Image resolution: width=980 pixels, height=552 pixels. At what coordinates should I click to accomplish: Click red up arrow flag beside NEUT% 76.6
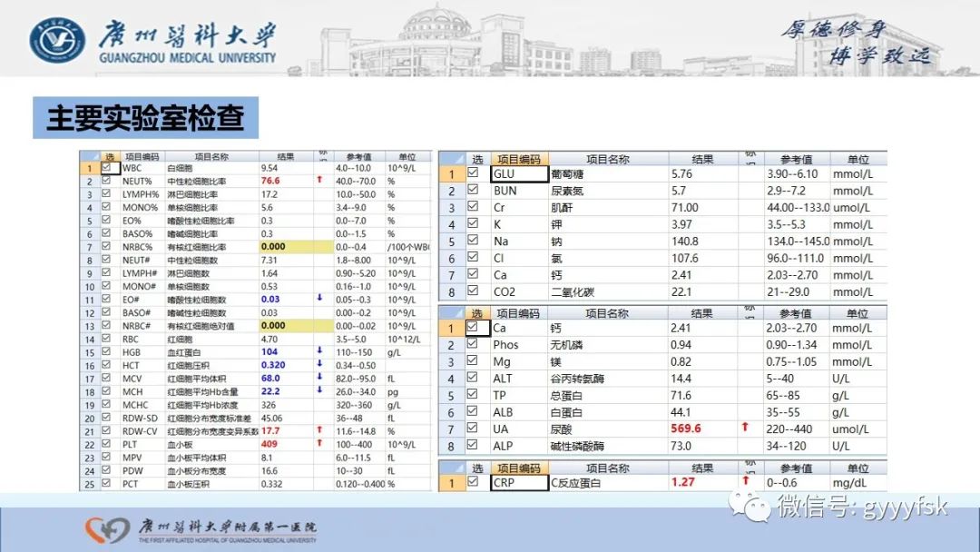[x=319, y=180]
